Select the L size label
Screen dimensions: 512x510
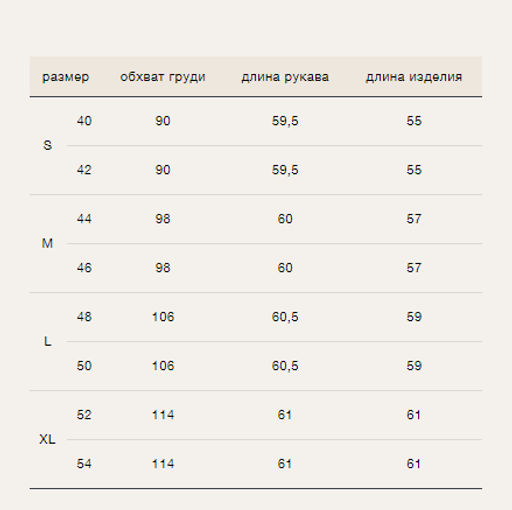coord(47,341)
